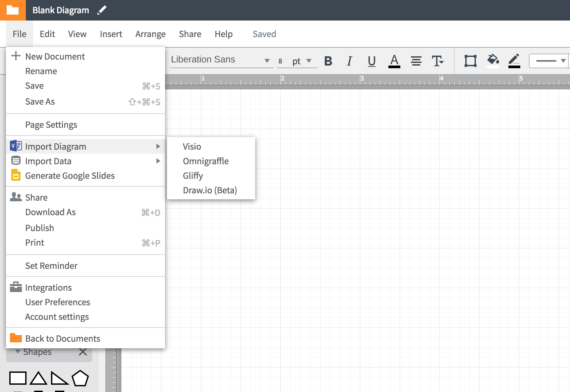The height and width of the screenshot is (392, 570).
Task: Select the shape border style icon
Action: coord(470,61)
